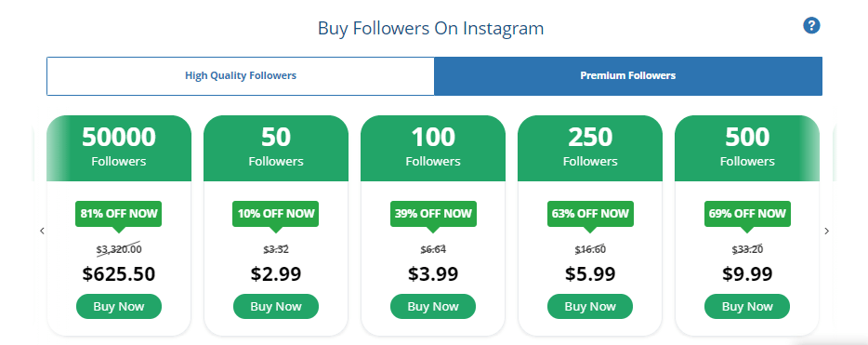Image resolution: width=868 pixels, height=345 pixels.
Task: Click the 39% OFF NOW badge
Action: click(433, 214)
